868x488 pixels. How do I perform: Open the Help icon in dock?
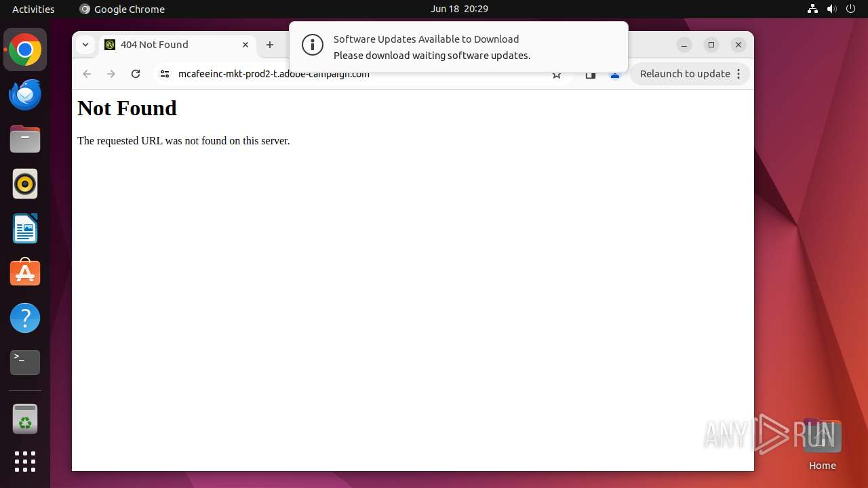pos(25,318)
